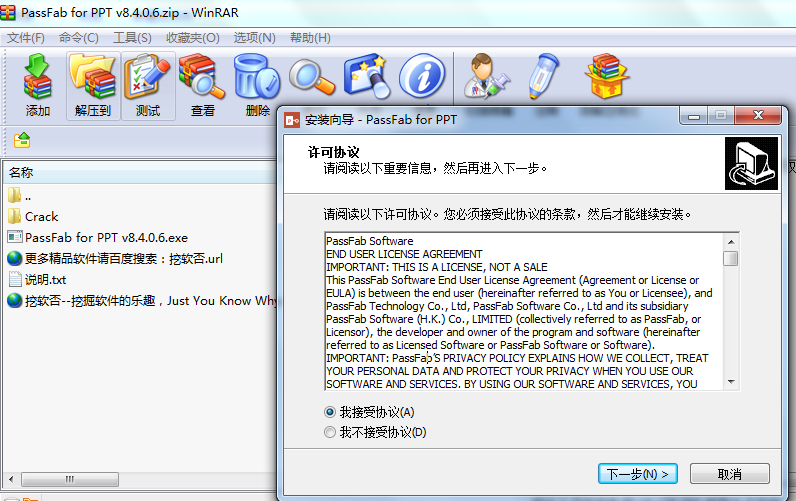Click the Add (添加) toolbar icon in WinRAR
796x501 pixels.
38,85
